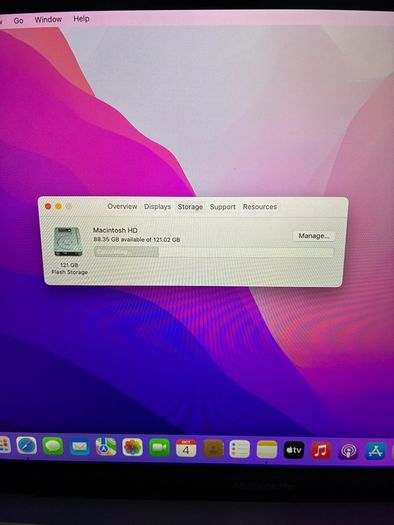
Task: Open the Go menu
Action: pos(18,21)
